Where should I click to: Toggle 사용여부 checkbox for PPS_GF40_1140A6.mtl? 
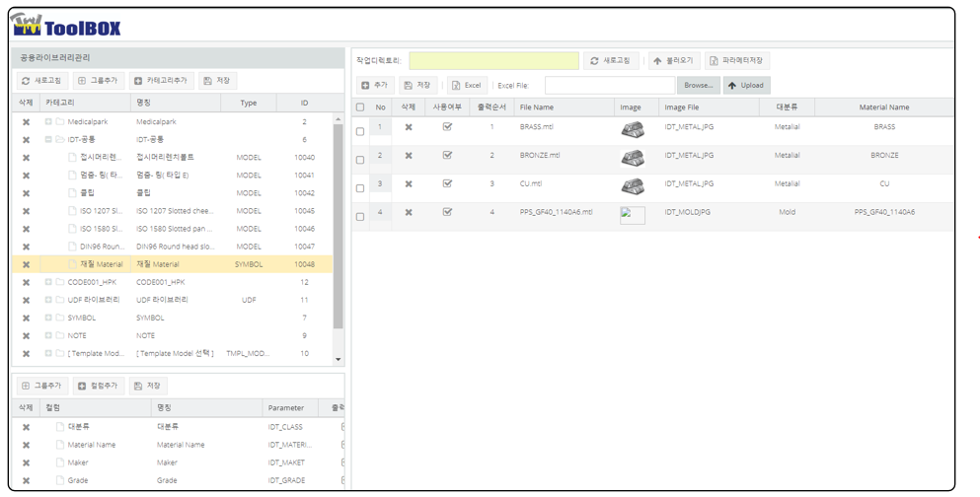[447, 212]
